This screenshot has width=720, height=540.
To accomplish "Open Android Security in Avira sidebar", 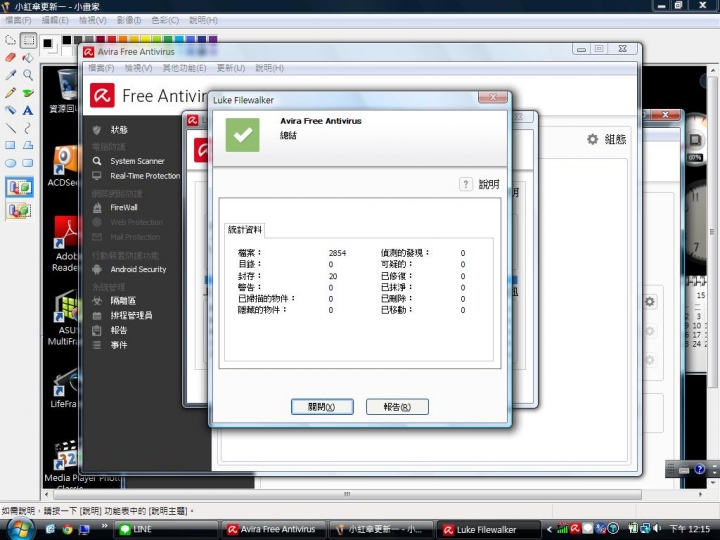I will (x=138, y=270).
